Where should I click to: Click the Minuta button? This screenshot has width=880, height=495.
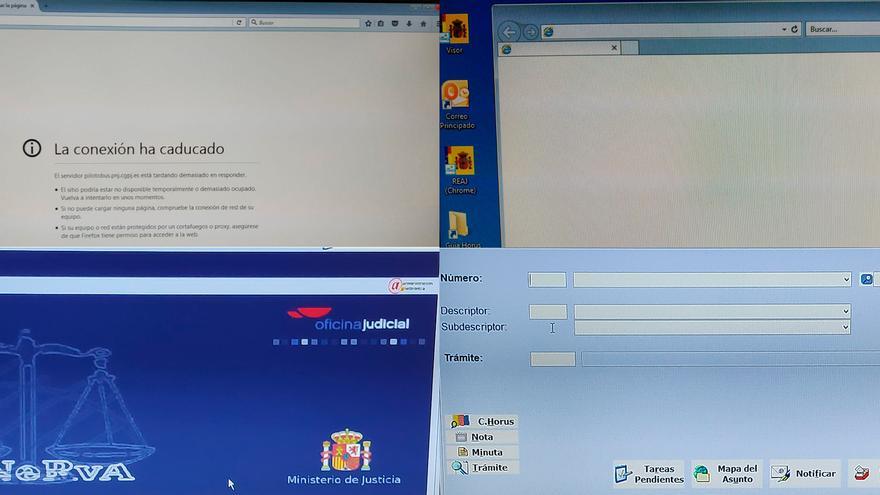point(483,452)
